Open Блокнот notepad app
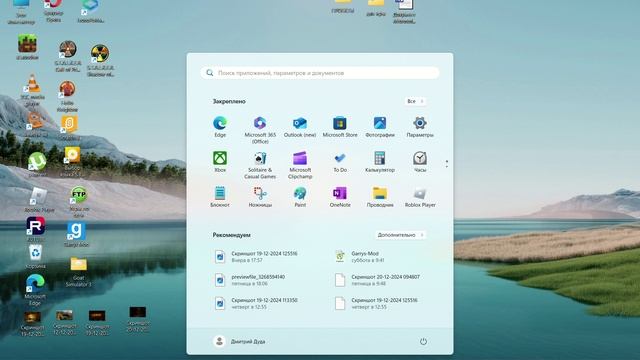Image resolution: width=640 pixels, height=360 pixels. [220, 197]
